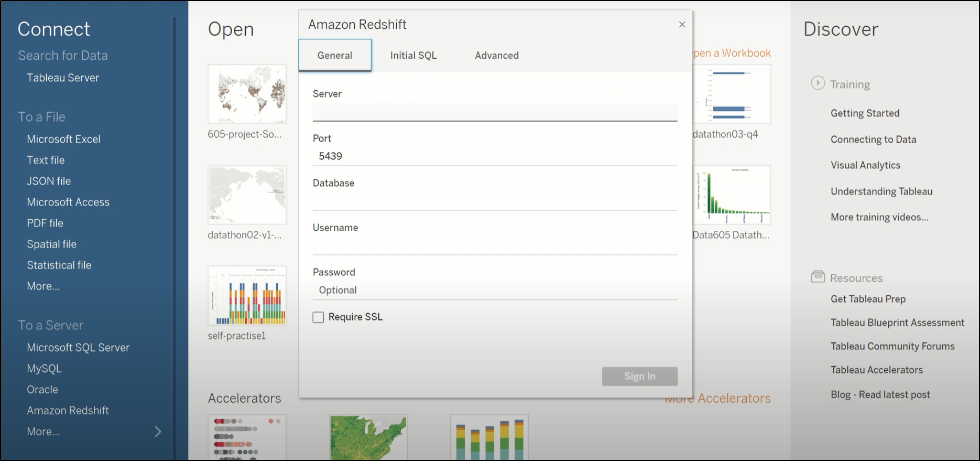Switch to the Initial SQL tab
This screenshot has height=461, width=980.
click(413, 56)
